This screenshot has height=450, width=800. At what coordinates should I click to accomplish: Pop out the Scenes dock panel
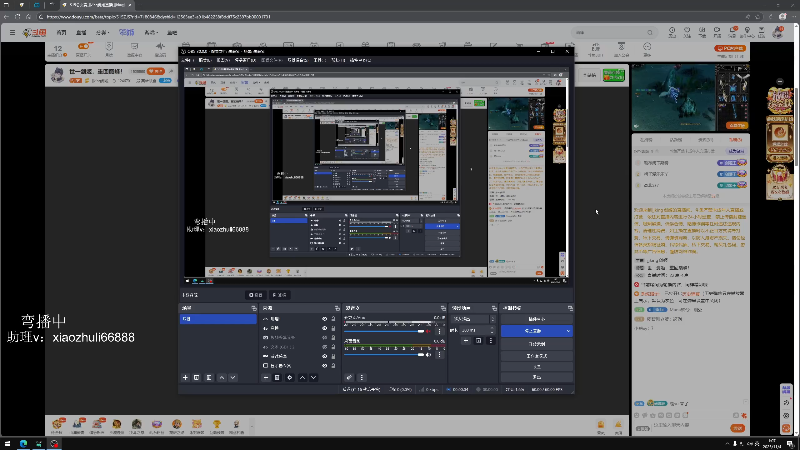click(254, 308)
